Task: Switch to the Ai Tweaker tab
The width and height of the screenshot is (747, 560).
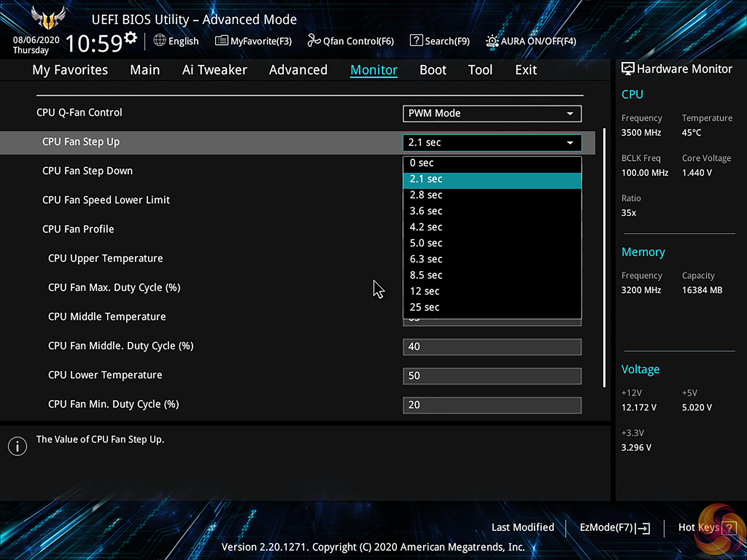Action: pyautogui.click(x=214, y=70)
